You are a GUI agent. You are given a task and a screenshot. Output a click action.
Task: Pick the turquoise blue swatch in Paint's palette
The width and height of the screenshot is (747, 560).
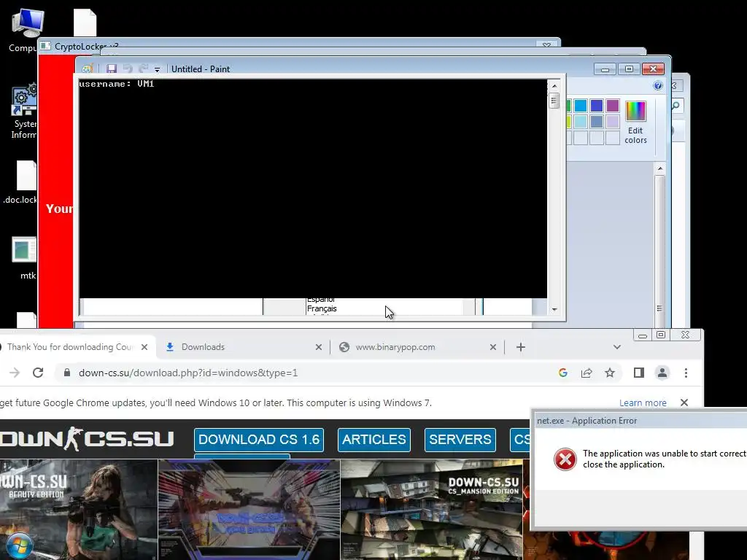tap(580, 106)
